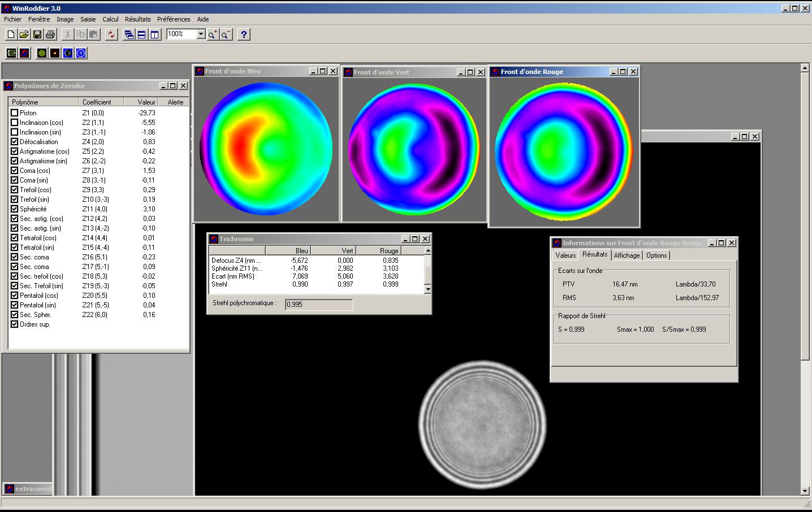Viewport: 812px width, 512px height.
Task: Toggle the Piston checkbox
Action: [15, 113]
